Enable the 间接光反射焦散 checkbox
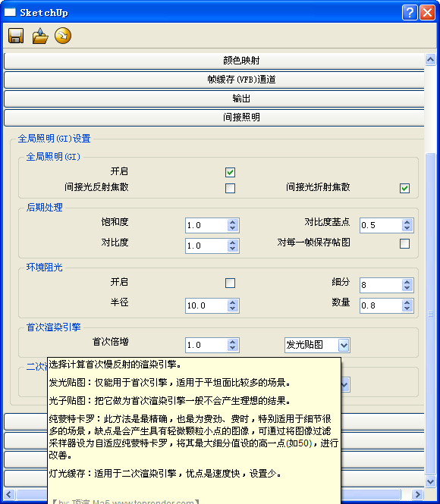Viewport: 440px width, 504px height. tap(230, 188)
